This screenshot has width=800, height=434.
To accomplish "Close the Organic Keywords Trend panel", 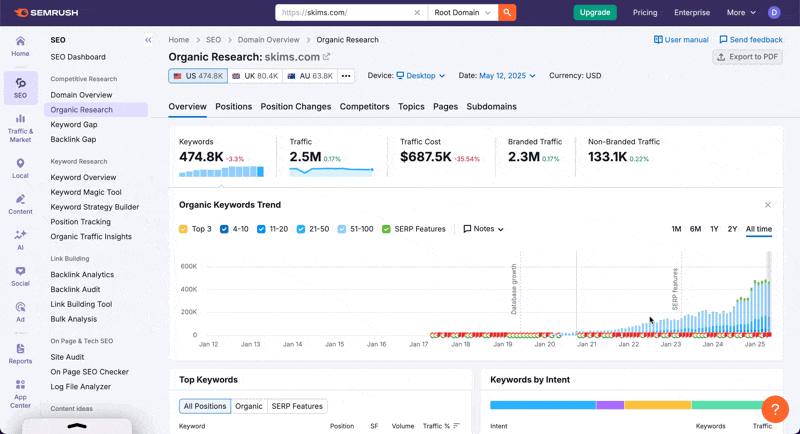I will [768, 205].
